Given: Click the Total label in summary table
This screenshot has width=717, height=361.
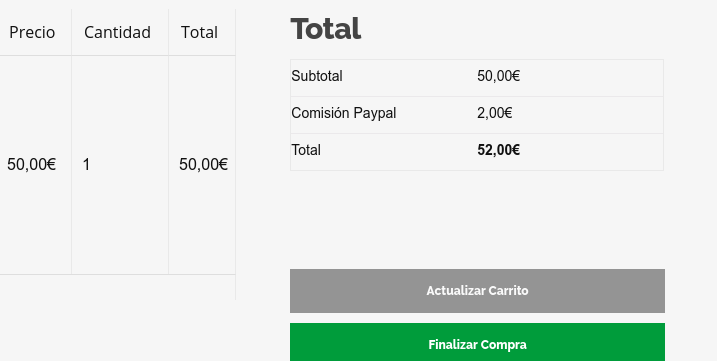Looking at the screenshot, I should click(306, 150).
